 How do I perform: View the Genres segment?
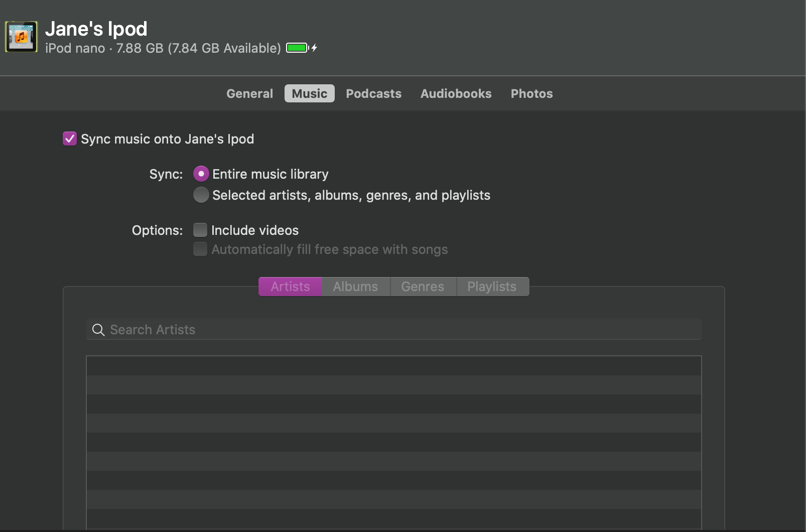point(423,287)
